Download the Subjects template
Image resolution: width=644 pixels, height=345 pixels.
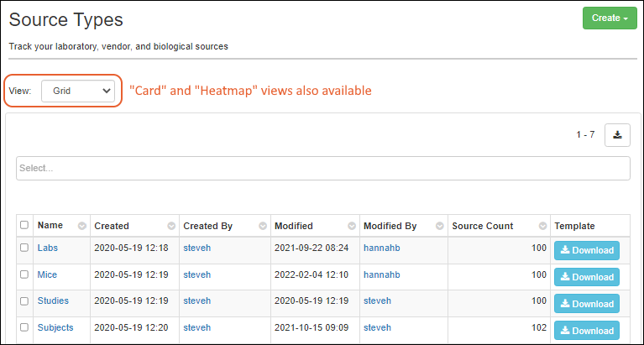[586, 330]
